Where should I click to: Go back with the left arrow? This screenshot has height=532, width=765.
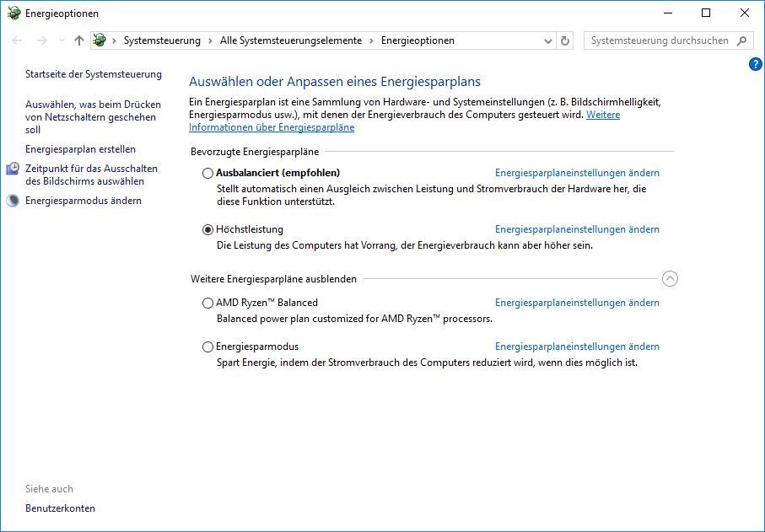17,40
